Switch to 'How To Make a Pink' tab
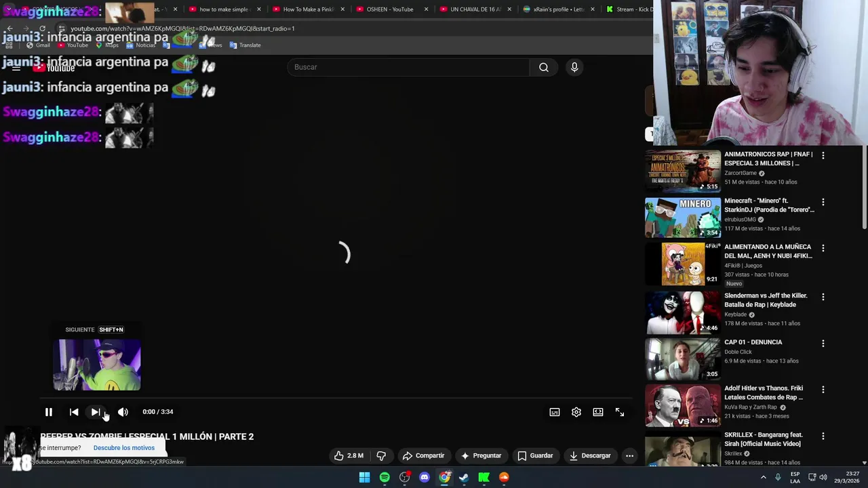This screenshot has width=868, height=488. pos(309,9)
